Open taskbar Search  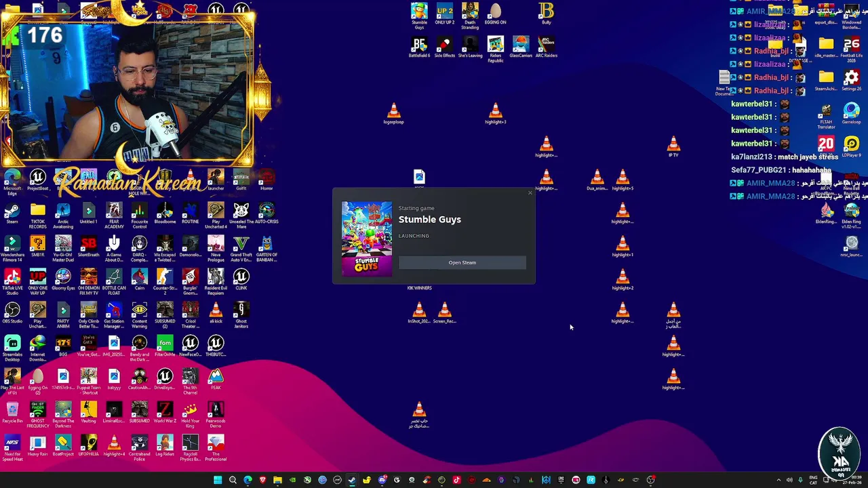tap(233, 480)
